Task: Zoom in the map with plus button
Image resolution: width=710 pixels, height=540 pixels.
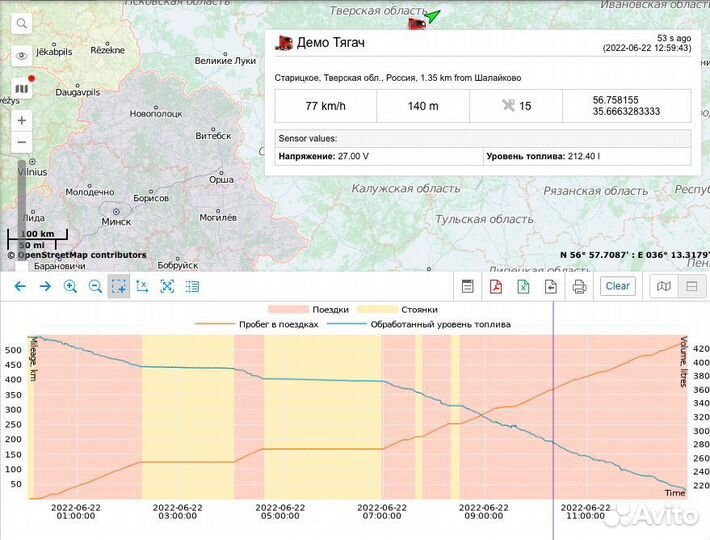Action: pyautogui.click(x=22, y=120)
